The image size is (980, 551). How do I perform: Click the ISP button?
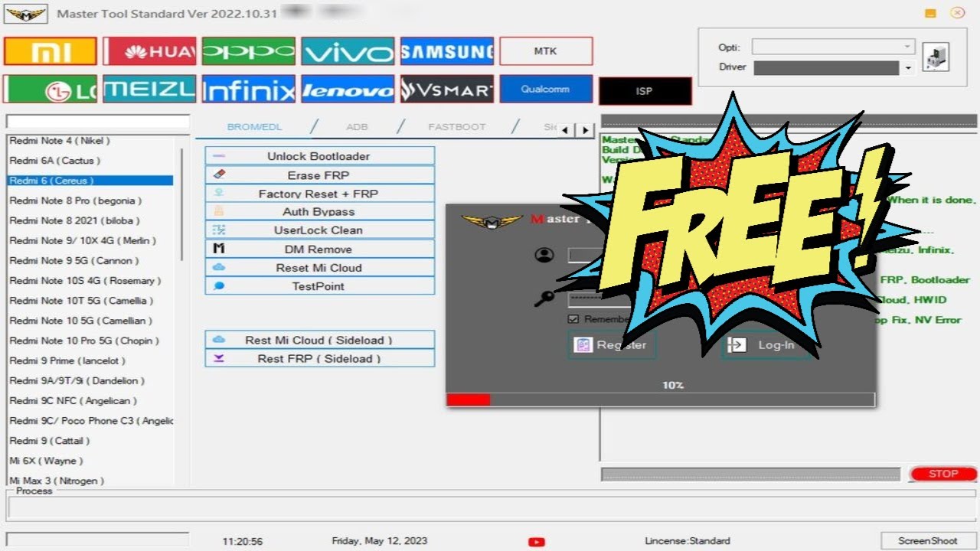point(645,91)
